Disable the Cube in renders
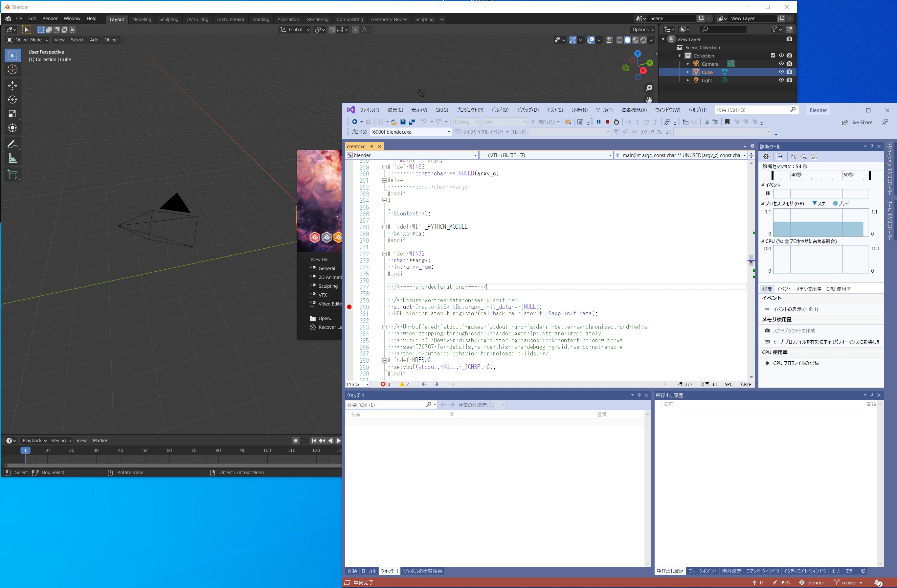 pyautogui.click(x=790, y=72)
